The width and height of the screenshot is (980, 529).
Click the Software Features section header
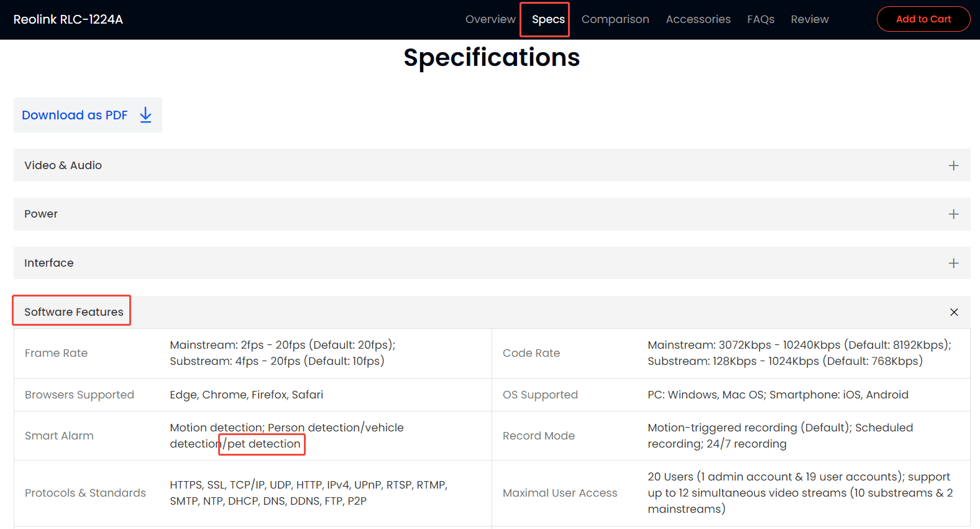[x=492, y=312]
